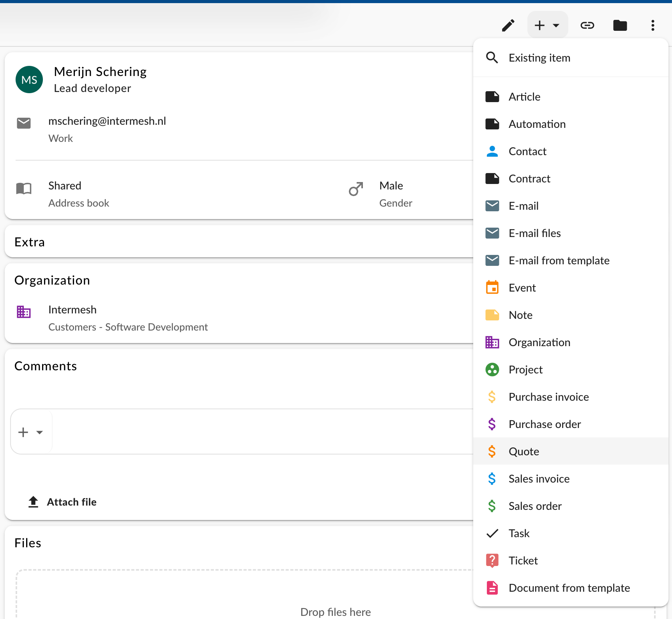This screenshot has height=619, width=672.
Task: Click the Attach file button
Action: [x=62, y=502]
